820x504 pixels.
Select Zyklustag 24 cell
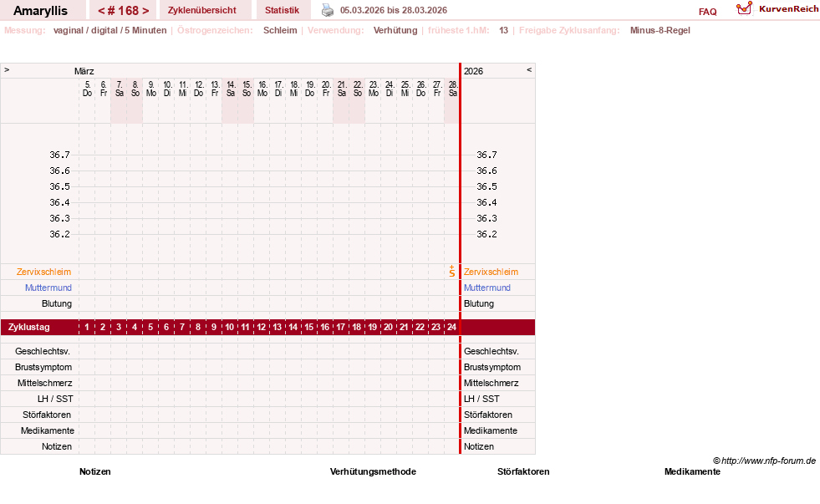pyautogui.click(x=452, y=328)
